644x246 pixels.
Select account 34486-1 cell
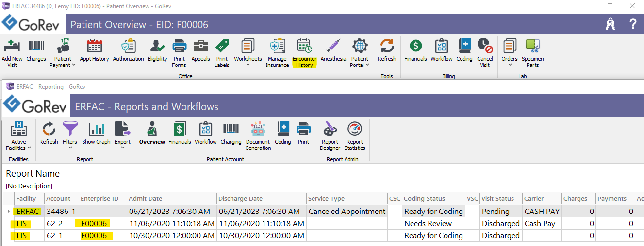pos(62,211)
